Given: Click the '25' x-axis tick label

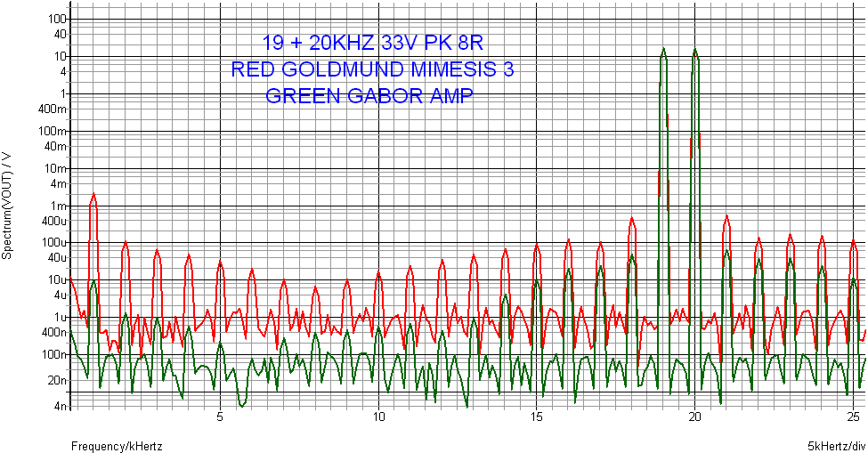Looking at the screenshot, I should point(853,416).
